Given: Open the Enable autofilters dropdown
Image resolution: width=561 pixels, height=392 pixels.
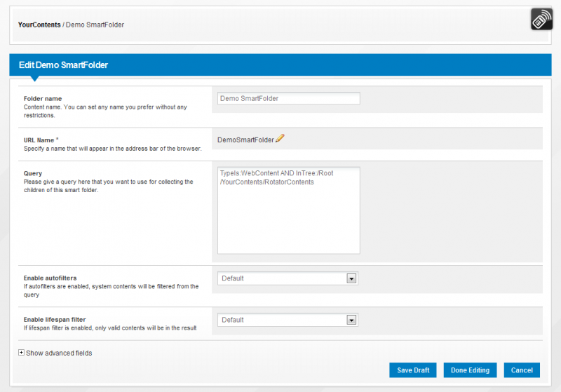Looking at the screenshot, I should [288, 278].
